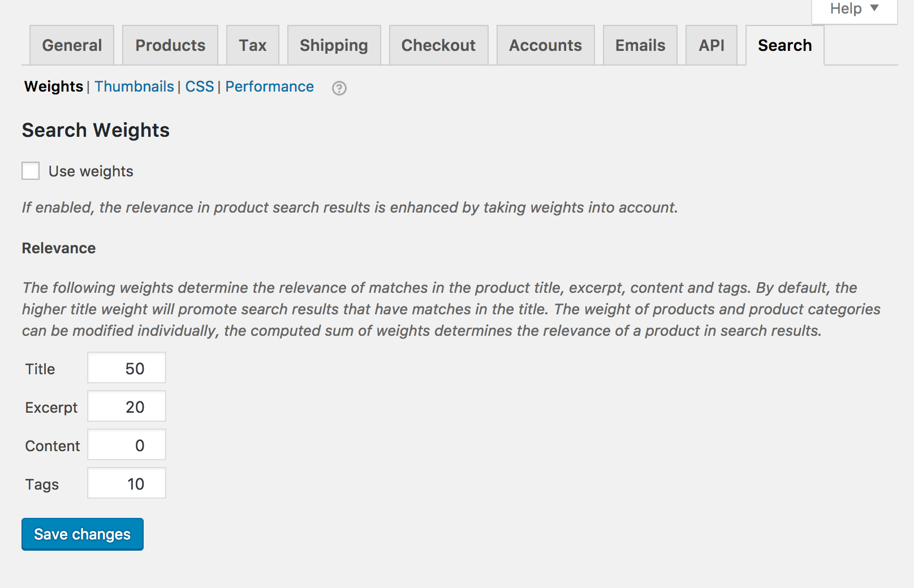Select the Content weight field
914x588 pixels.
(127, 445)
